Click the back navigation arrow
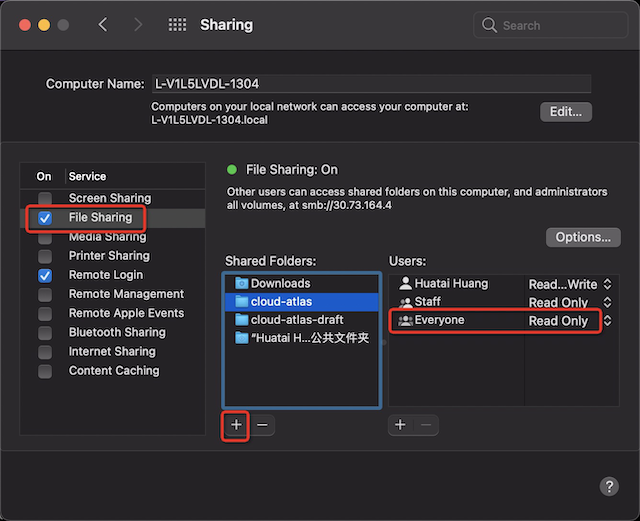 [x=103, y=25]
